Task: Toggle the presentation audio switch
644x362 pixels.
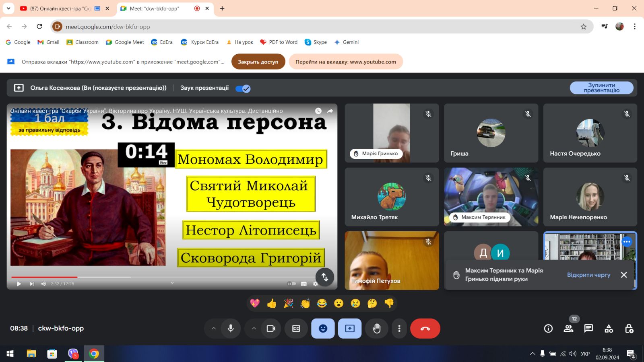Action: [243, 88]
